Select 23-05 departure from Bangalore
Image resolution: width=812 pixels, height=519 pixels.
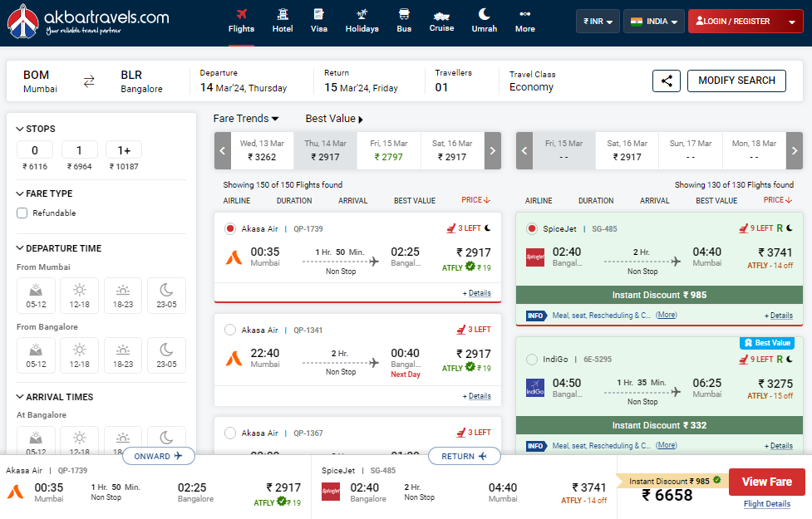(166, 355)
